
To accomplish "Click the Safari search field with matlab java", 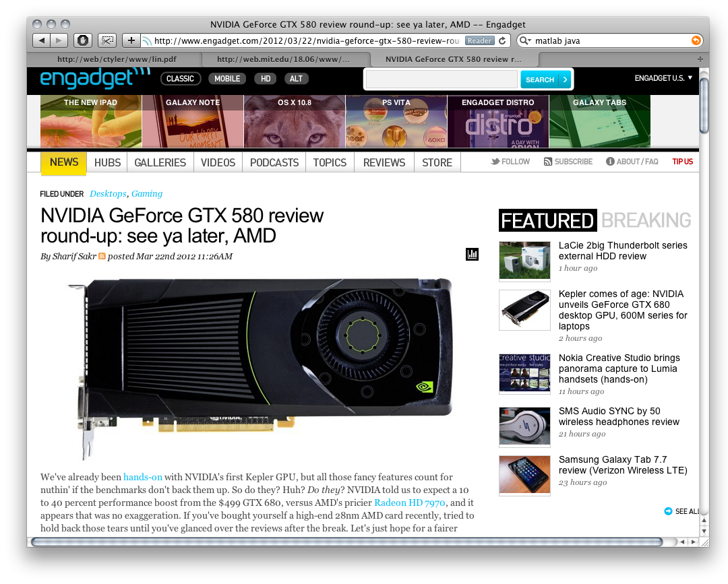I will tap(611, 41).
